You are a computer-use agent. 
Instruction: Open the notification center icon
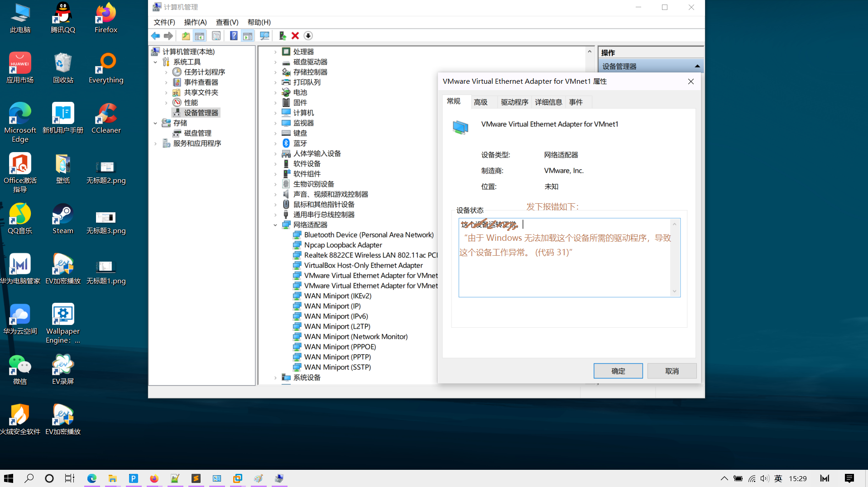849,478
